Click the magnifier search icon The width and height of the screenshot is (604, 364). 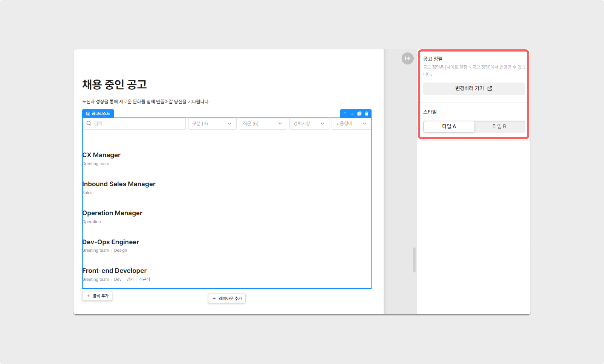click(x=89, y=123)
